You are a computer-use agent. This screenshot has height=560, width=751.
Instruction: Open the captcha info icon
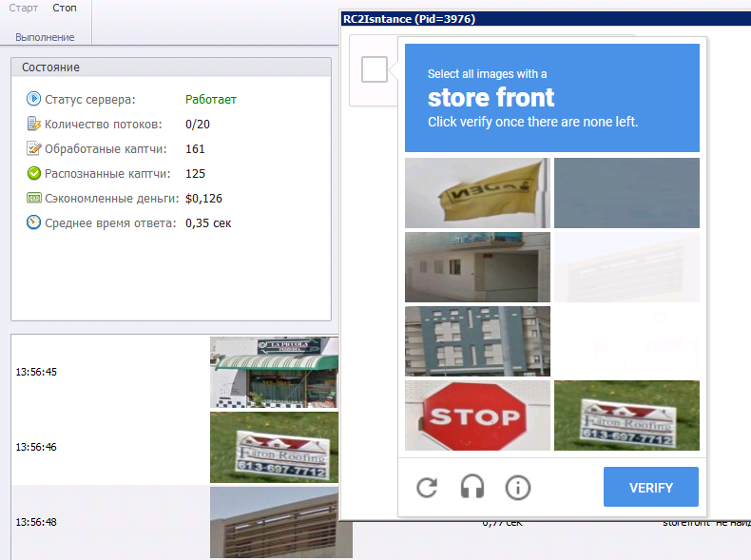[518, 488]
